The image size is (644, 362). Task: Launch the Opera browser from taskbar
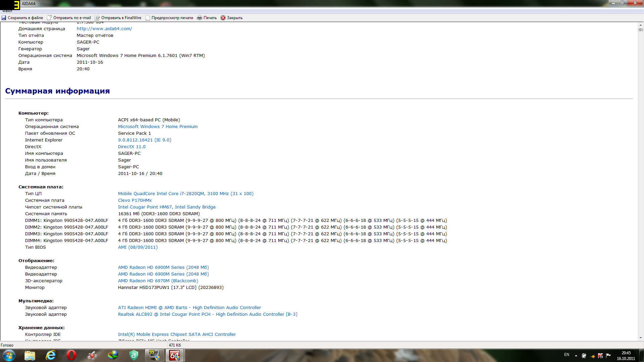pos(71,355)
